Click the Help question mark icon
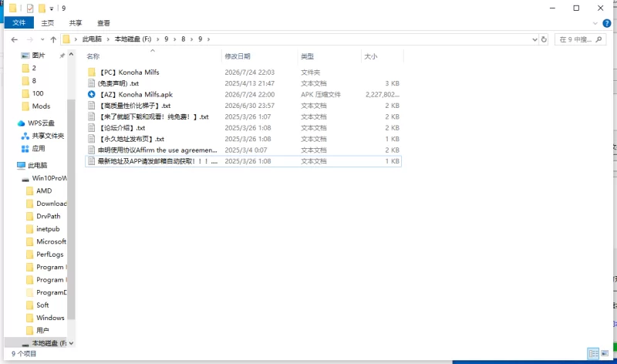The image size is (617, 364). [x=606, y=23]
